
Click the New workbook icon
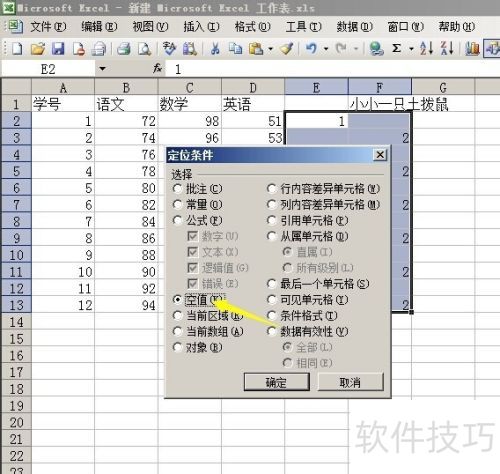[17, 49]
